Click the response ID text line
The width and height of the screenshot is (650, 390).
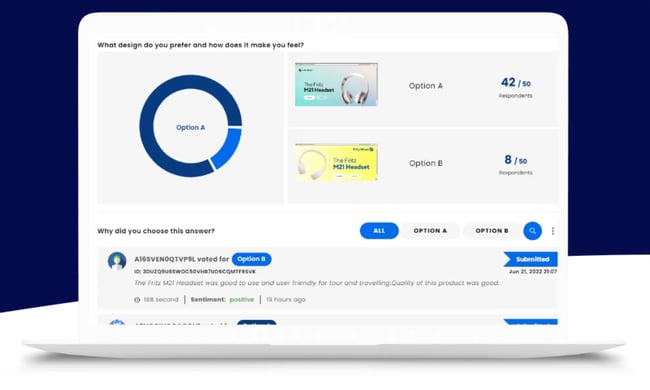[x=195, y=271]
